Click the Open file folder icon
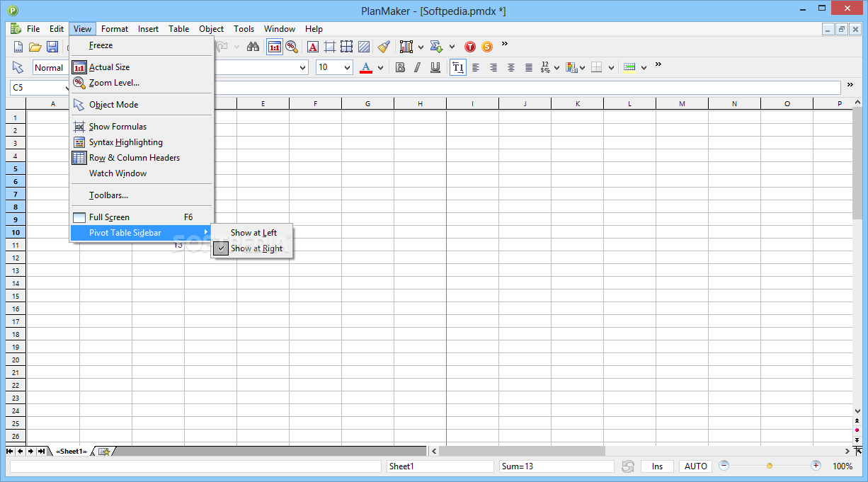This screenshot has height=482, width=868. coord(35,47)
